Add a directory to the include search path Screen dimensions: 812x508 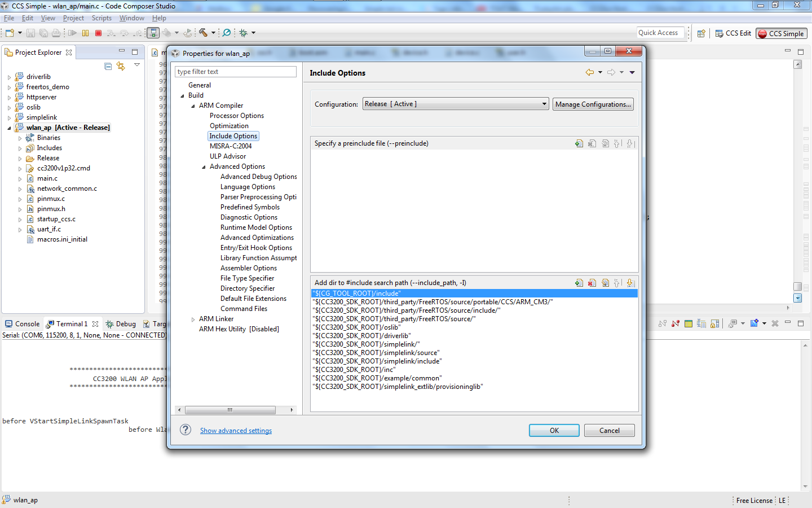click(x=579, y=283)
